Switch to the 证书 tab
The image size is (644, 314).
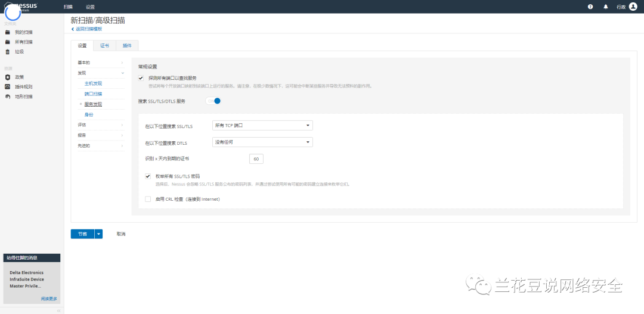coord(104,45)
